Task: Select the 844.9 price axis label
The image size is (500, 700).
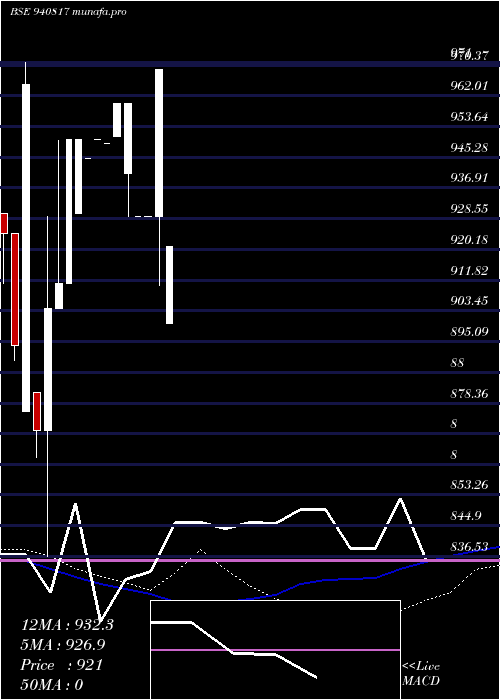Action: [x=466, y=516]
